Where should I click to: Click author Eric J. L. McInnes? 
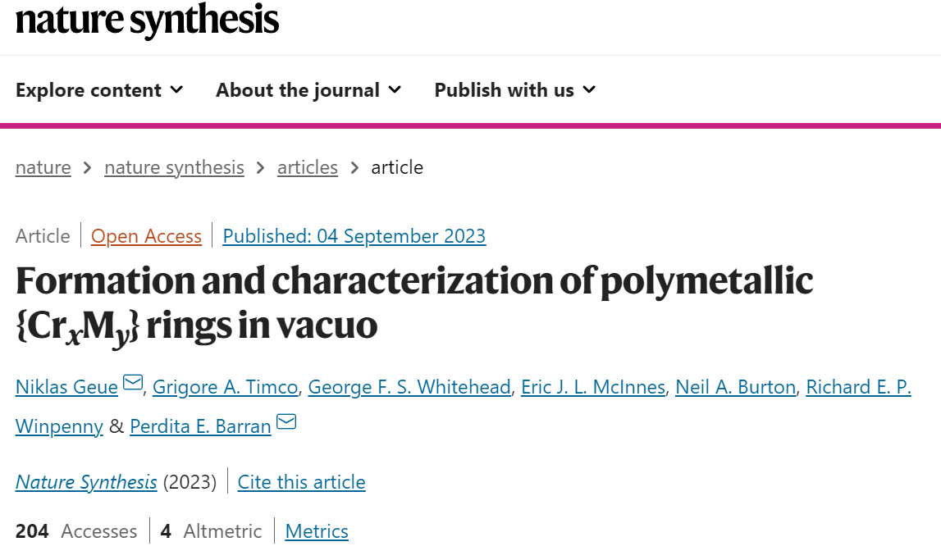593,387
